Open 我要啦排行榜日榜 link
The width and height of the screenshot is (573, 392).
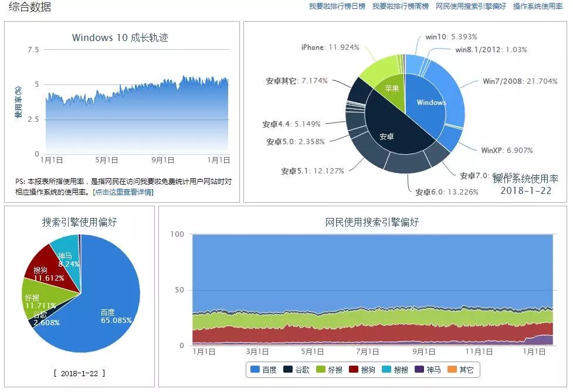click(337, 6)
